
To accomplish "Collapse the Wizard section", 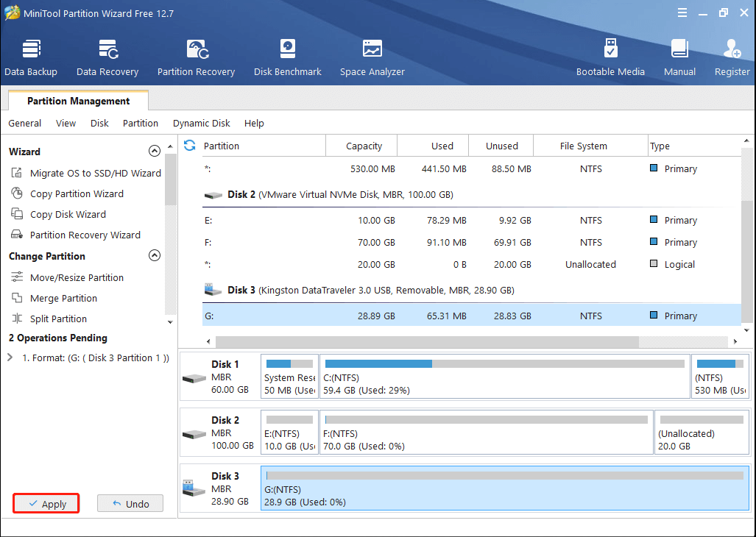I will coord(155,152).
